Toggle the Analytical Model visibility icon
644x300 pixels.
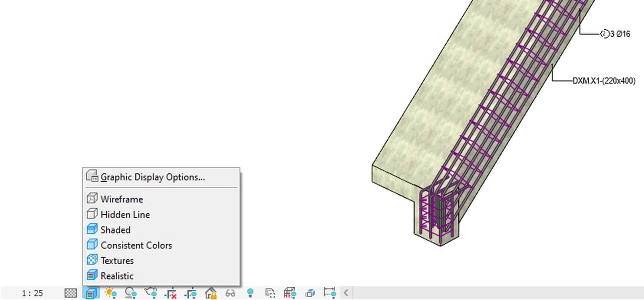(x=290, y=293)
